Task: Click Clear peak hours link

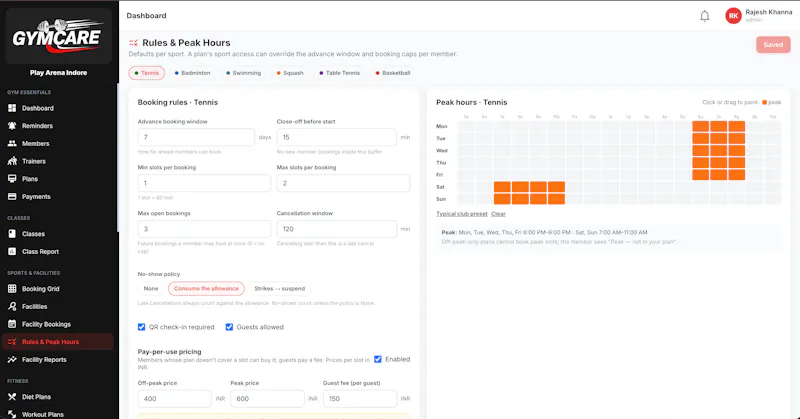Action: (498, 214)
